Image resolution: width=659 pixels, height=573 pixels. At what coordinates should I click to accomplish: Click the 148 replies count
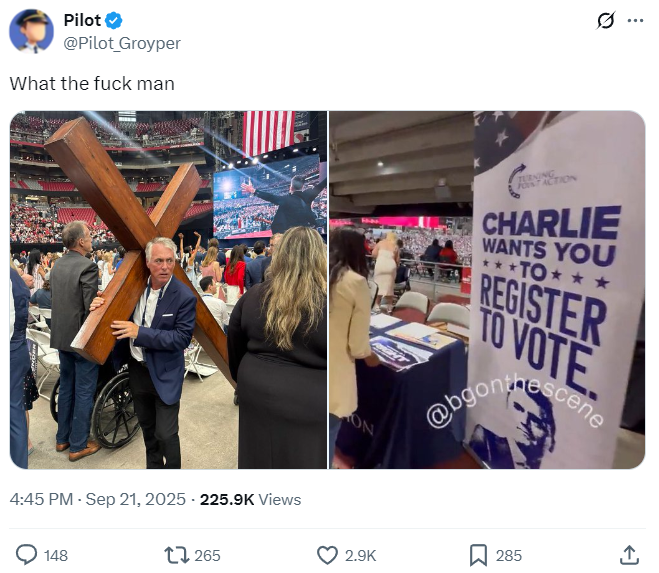[x=56, y=555]
